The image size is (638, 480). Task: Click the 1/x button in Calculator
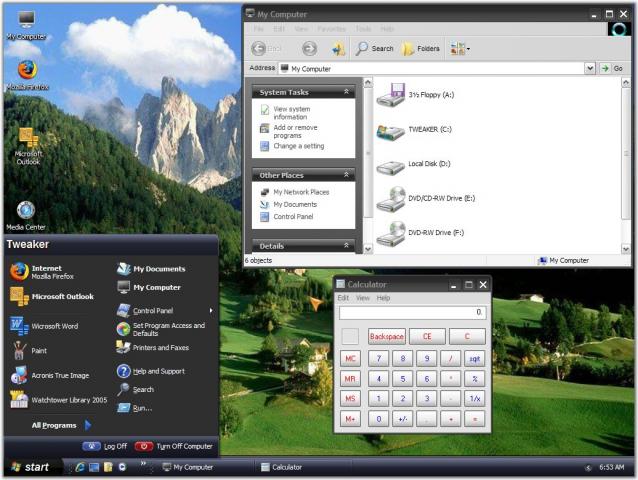click(x=474, y=398)
